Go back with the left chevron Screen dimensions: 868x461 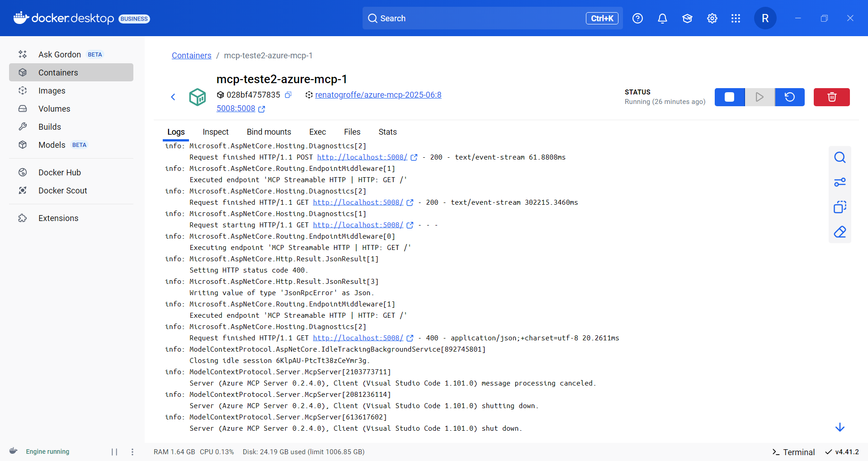tap(173, 97)
